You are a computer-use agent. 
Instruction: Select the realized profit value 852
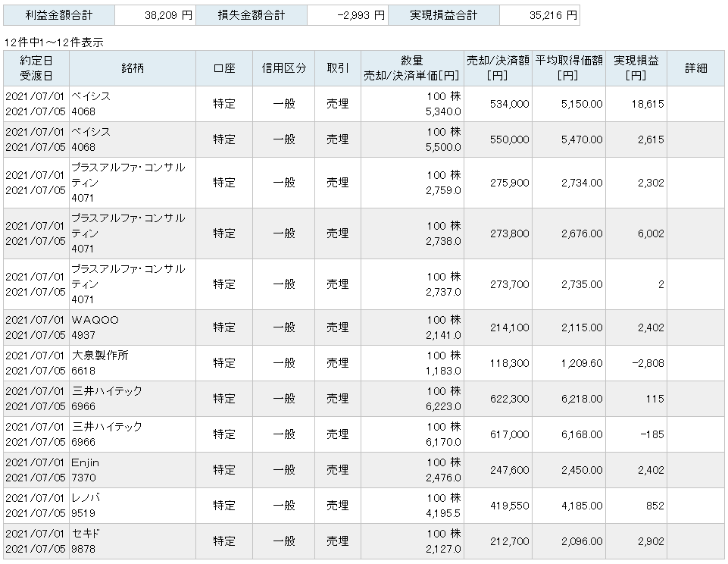click(655, 506)
